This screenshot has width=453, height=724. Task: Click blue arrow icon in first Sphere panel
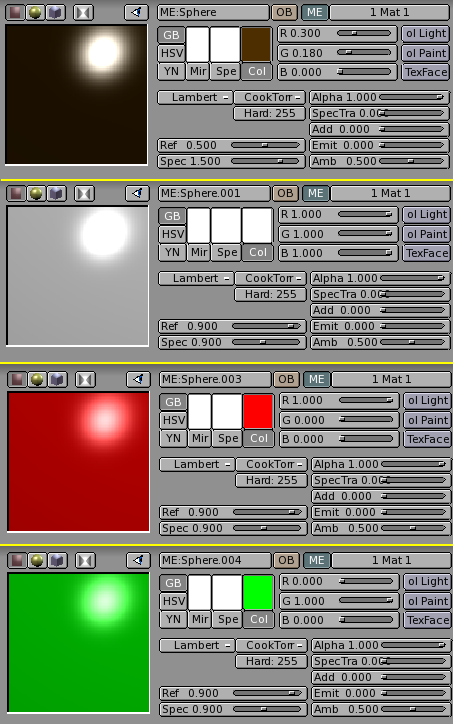click(x=137, y=12)
